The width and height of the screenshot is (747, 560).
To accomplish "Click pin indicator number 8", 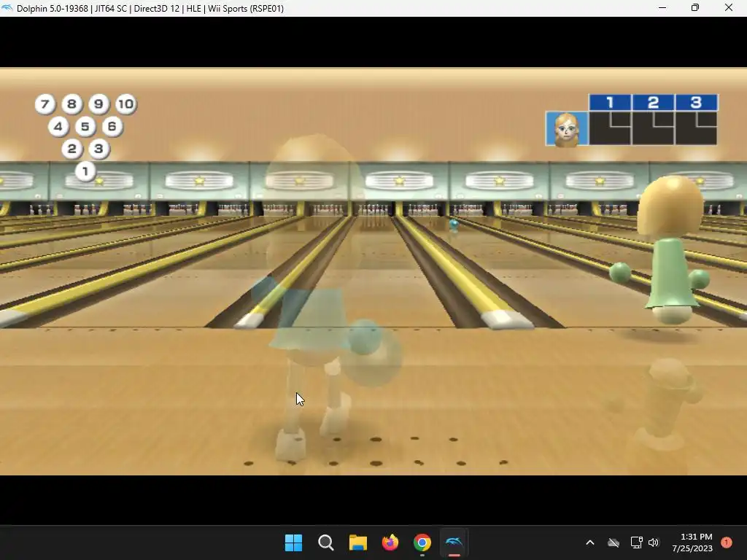I will [x=72, y=104].
